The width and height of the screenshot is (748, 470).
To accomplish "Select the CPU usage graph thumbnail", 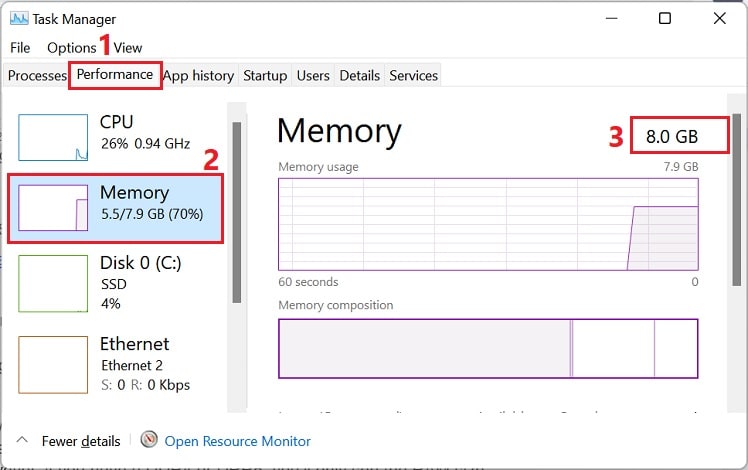I will coord(53,137).
